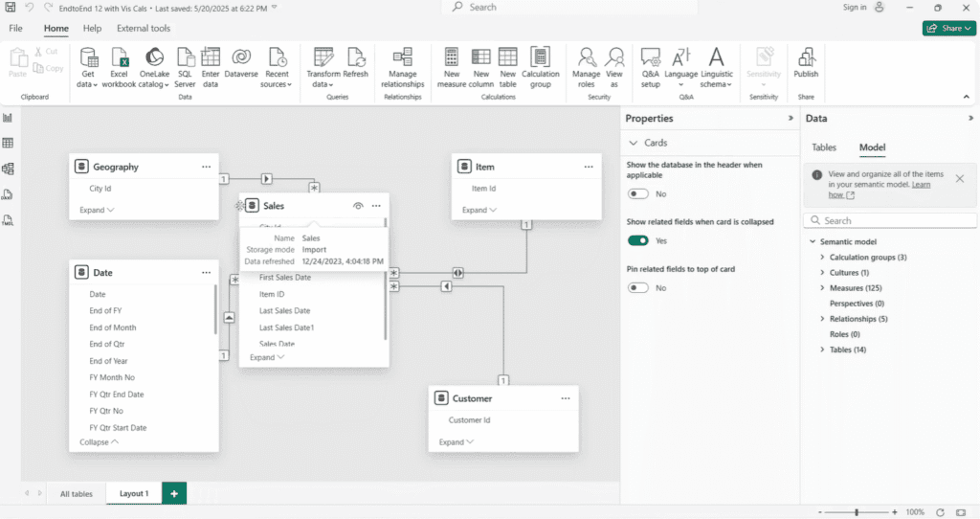Open View as roles

coord(614,68)
